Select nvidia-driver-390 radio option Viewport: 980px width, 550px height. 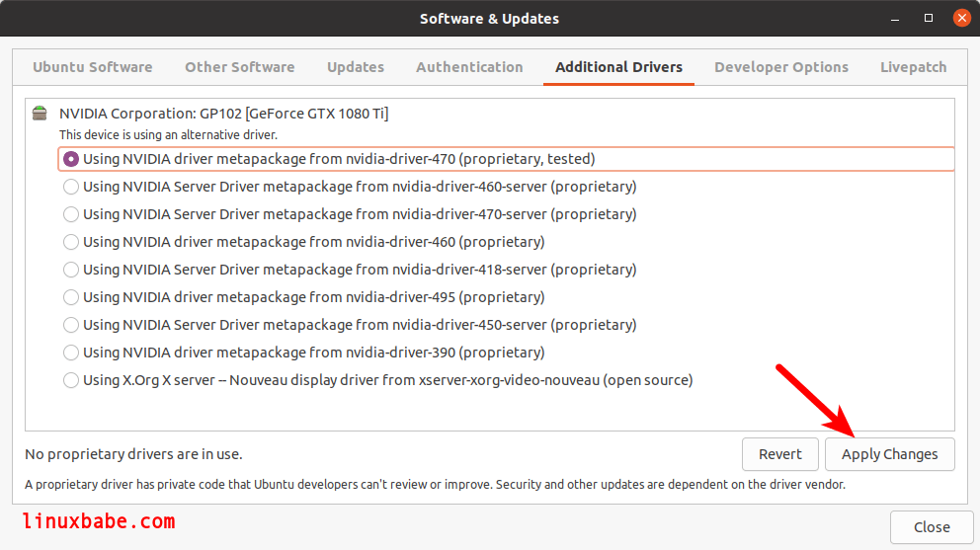coord(71,353)
